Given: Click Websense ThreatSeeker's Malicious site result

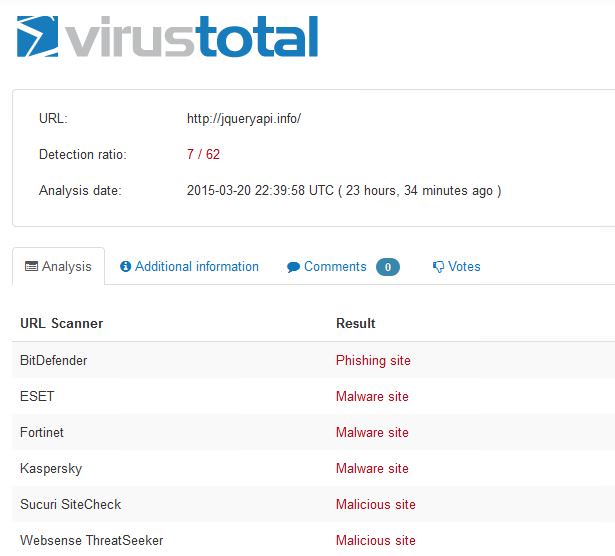Looking at the screenshot, I should pyautogui.click(x=376, y=541).
